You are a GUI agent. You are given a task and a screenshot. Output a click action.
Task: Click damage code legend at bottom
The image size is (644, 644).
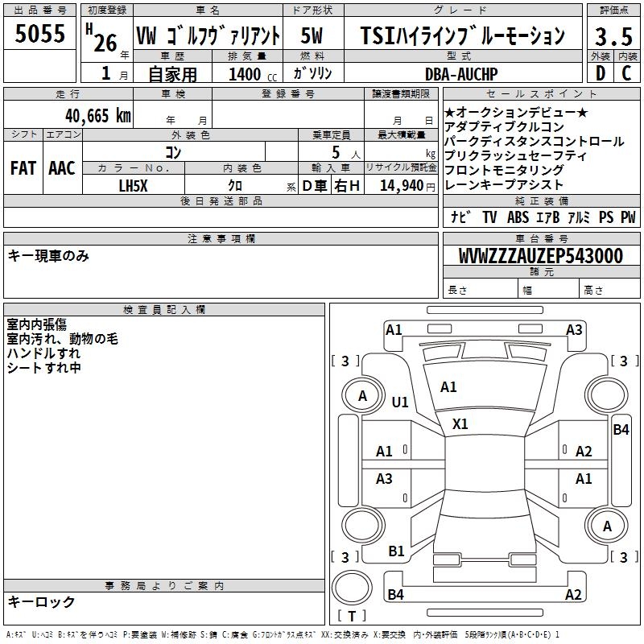point(283,634)
